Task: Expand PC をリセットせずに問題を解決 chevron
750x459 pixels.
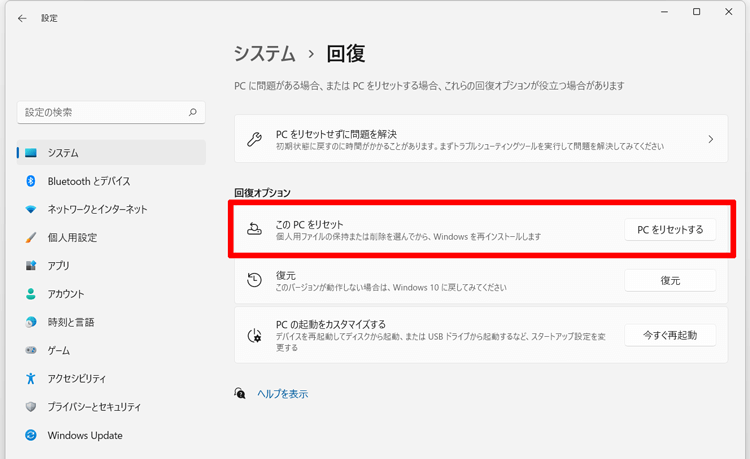Action: pos(711,139)
